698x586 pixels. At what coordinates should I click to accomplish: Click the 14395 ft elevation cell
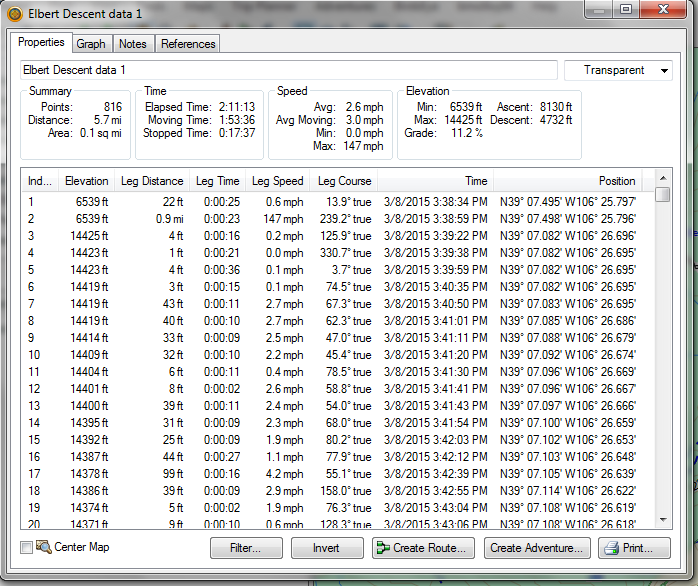[x=89, y=423]
